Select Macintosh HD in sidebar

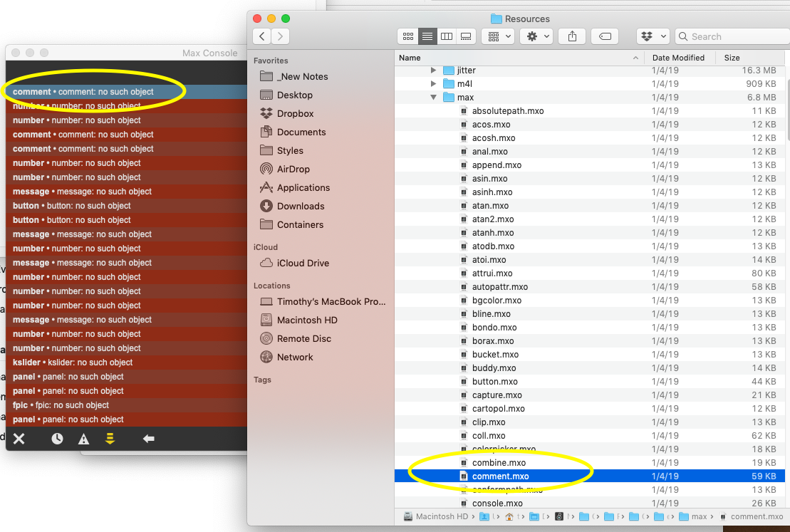(x=298, y=320)
